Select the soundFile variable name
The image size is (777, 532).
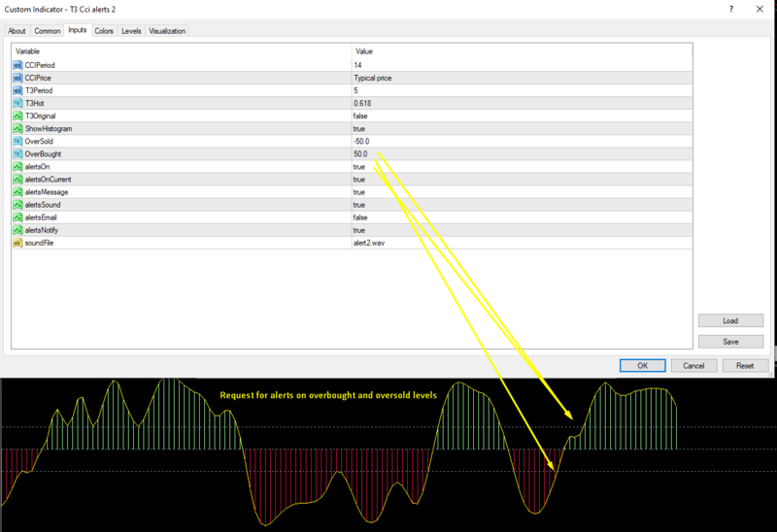pyautogui.click(x=39, y=243)
